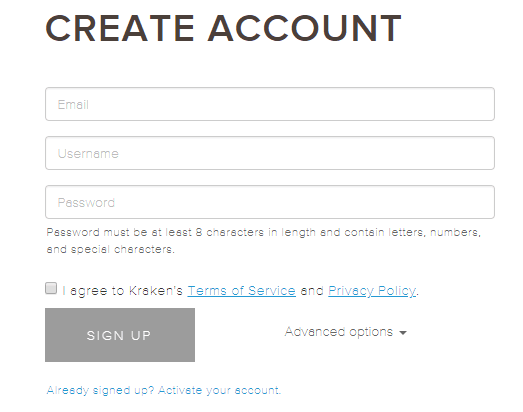
Task: Click the password requirements hint text
Action: (x=264, y=241)
